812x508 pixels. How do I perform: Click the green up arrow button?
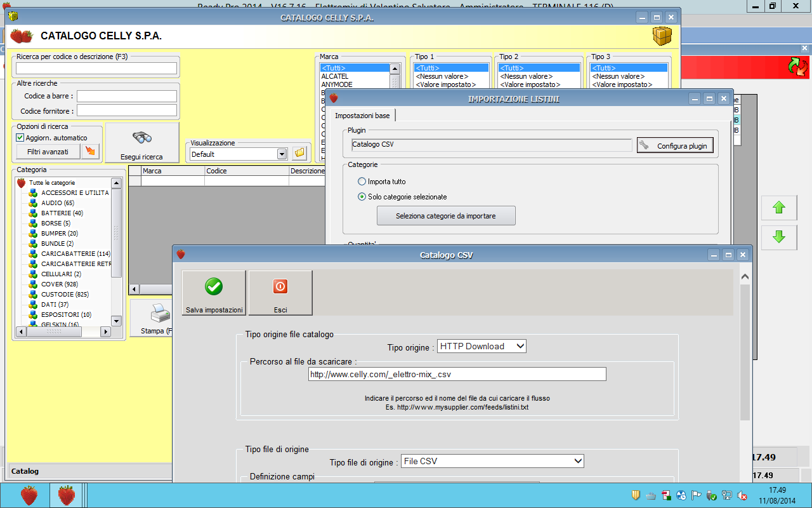tap(779, 208)
